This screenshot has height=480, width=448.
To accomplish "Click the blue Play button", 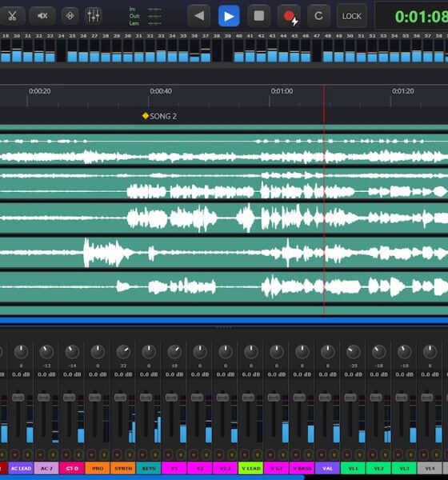I will [229, 16].
